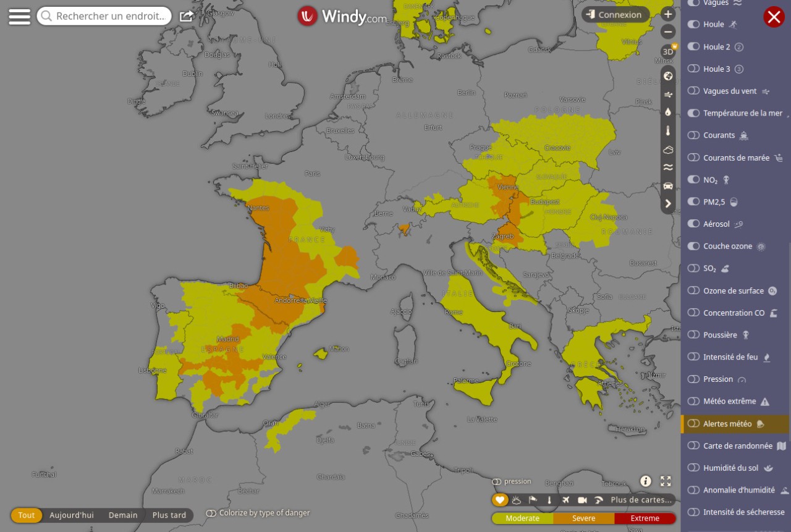Open the waves layer icon on right toolbar
This screenshot has height=532, width=791.
(668, 166)
